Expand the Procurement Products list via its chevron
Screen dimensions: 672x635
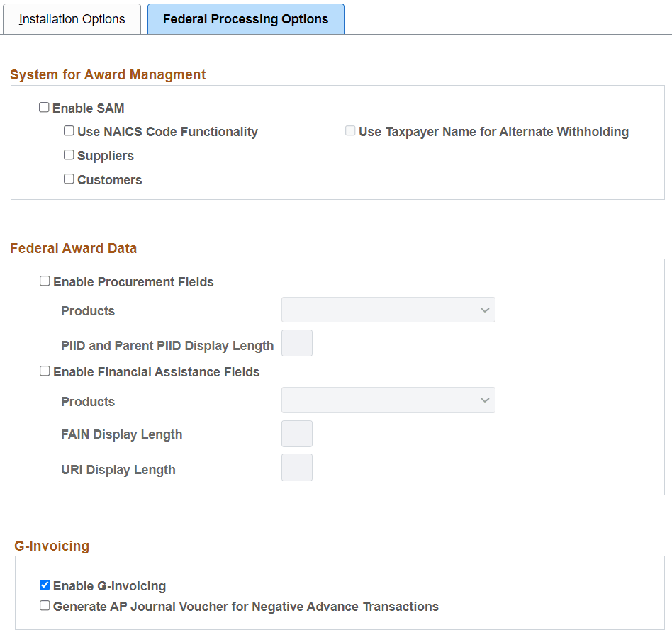[485, 310]
